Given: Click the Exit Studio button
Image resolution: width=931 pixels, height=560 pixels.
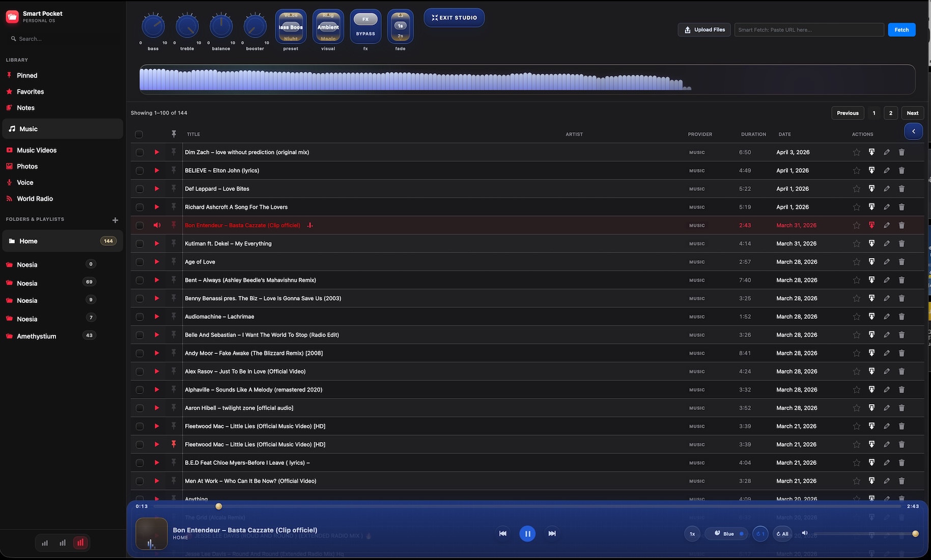Looking at the screenshot, I should pos(454,18).
